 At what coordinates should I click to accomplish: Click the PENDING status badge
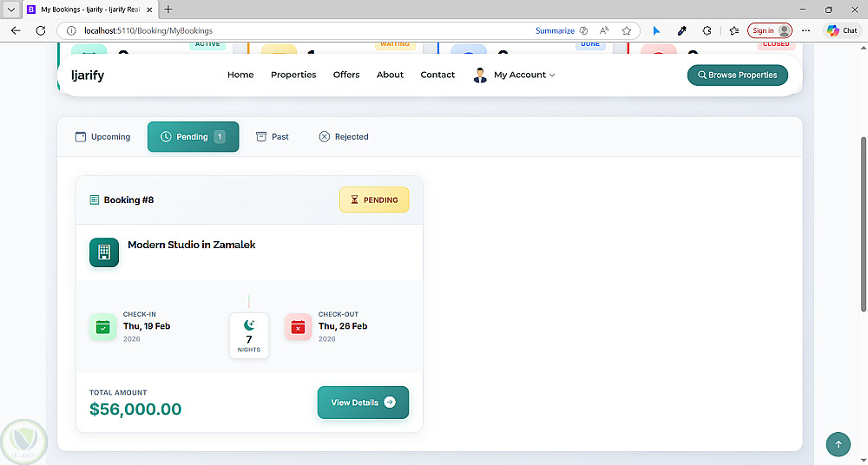[x=374, y=200]
